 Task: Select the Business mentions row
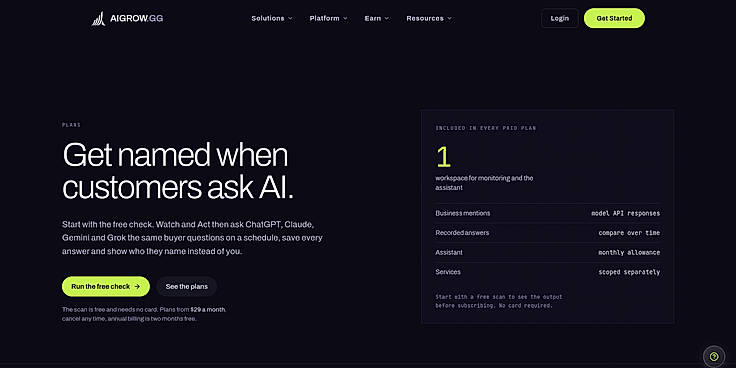pos(547,213)
